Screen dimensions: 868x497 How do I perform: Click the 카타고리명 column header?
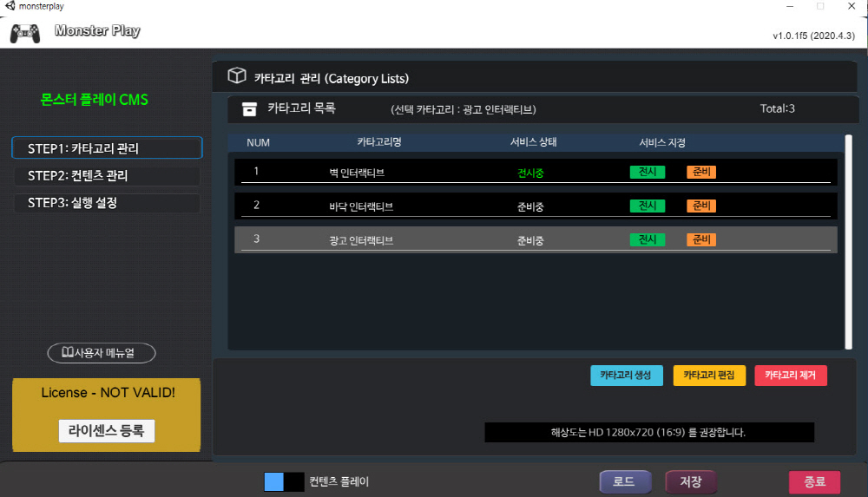[x=379, y=142]
